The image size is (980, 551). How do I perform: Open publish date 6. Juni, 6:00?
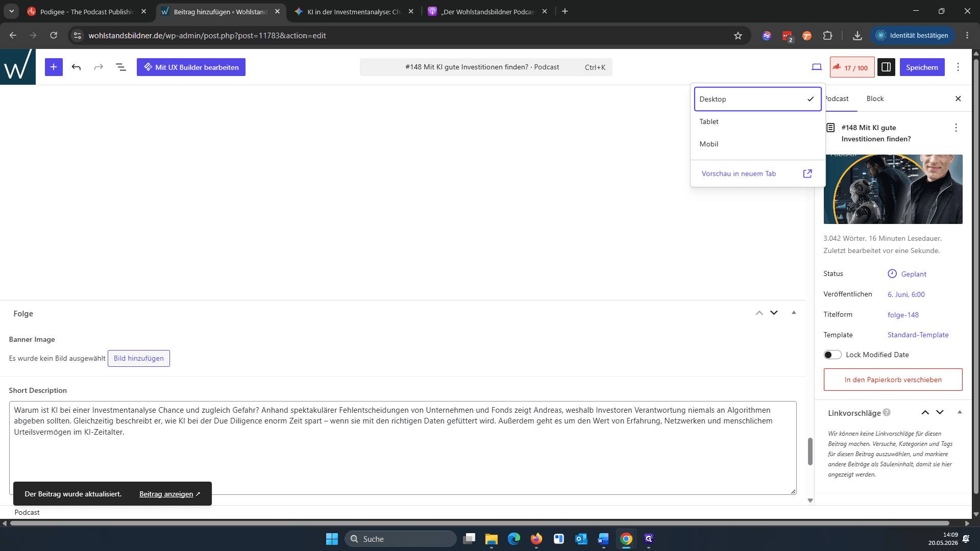(906, 294)
